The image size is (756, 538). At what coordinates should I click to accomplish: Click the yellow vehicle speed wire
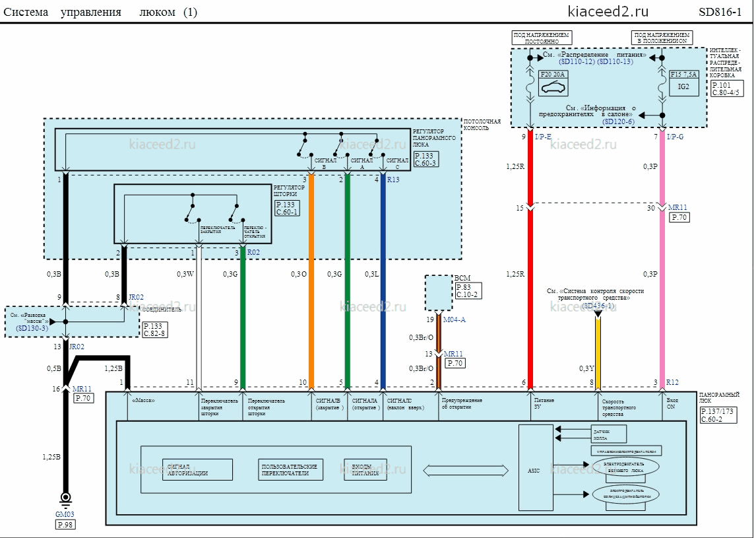click(598, 353)
